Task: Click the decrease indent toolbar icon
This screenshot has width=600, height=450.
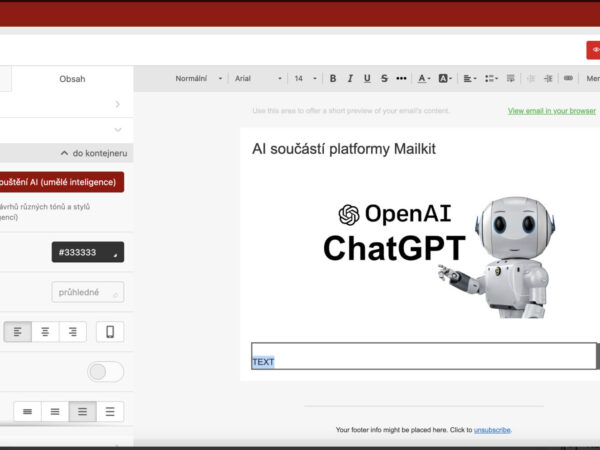Action: pos(531,78)
